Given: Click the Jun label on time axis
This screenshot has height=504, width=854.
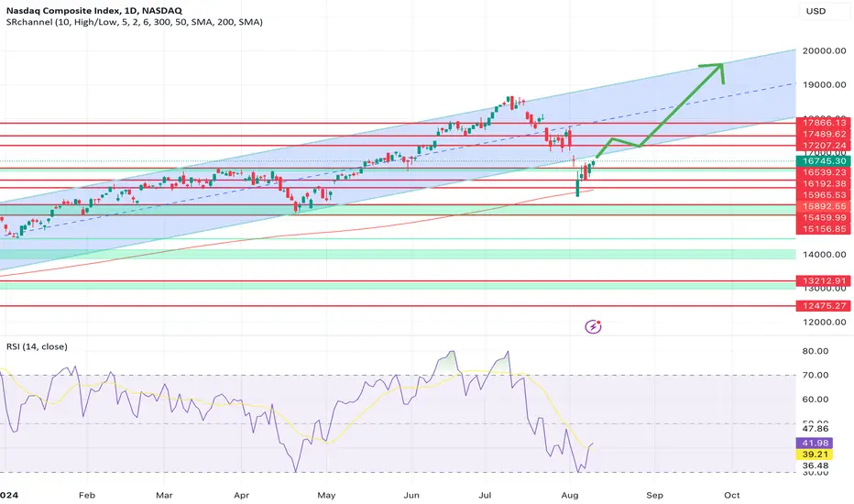Looking at the screenshot, I should tap(411, 495).
